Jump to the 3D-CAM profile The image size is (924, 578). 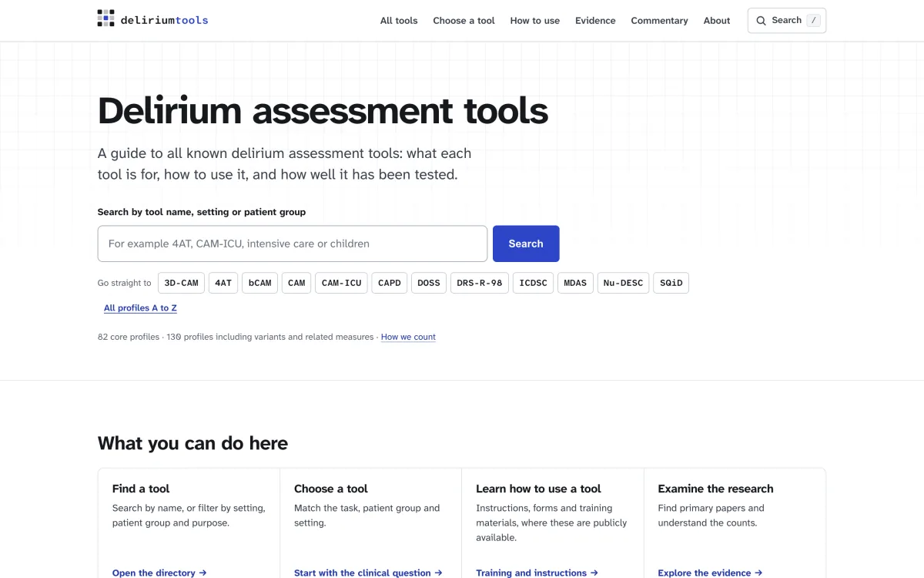click(182, 283)
